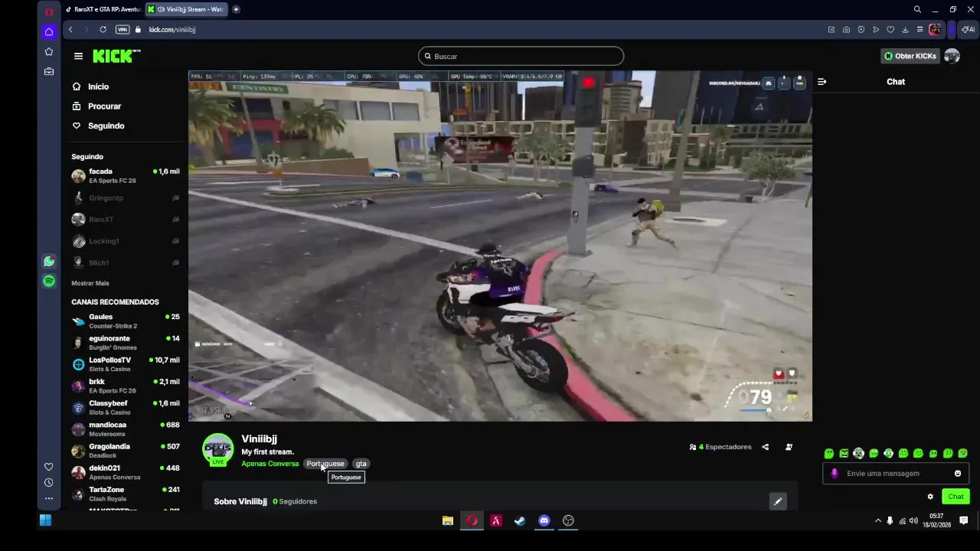Reload the page
980x551 pixels.
click(103, 29)
